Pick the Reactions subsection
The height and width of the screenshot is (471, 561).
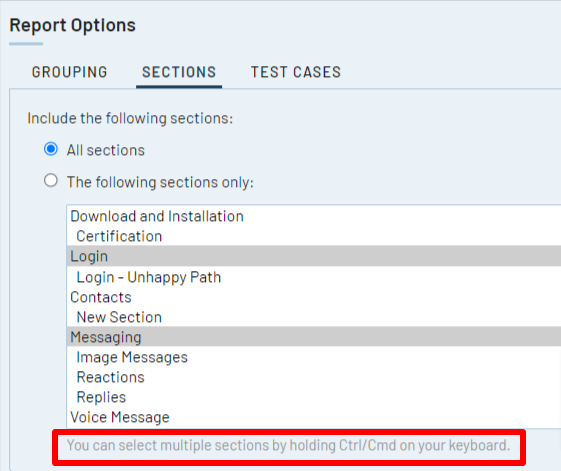(314, 377)
